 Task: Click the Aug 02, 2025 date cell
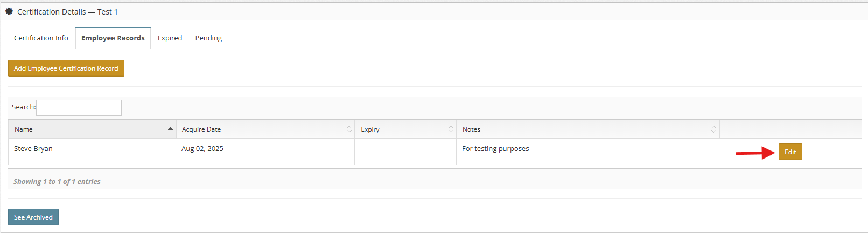(x=265, y=152)
